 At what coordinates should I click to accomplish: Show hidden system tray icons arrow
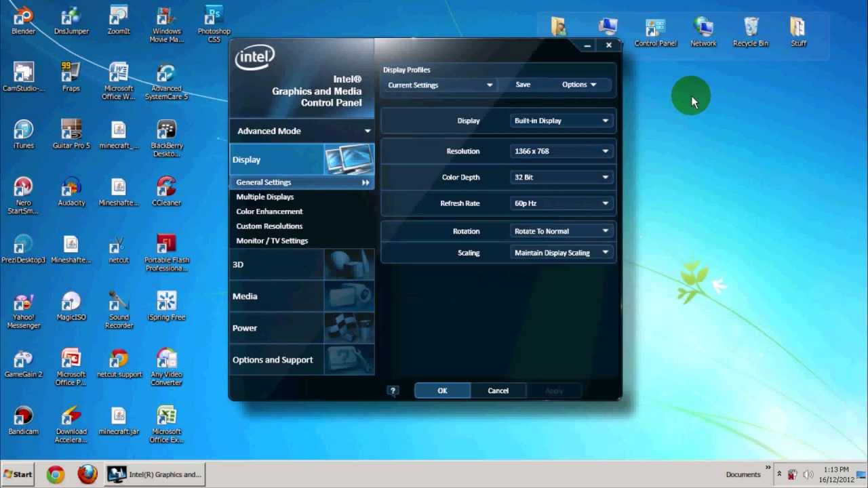(779, 474)
